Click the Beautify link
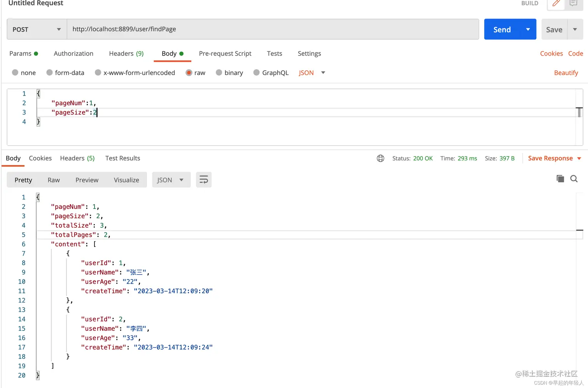The width and height of the screenshot is (588, 388). [566, 73]
